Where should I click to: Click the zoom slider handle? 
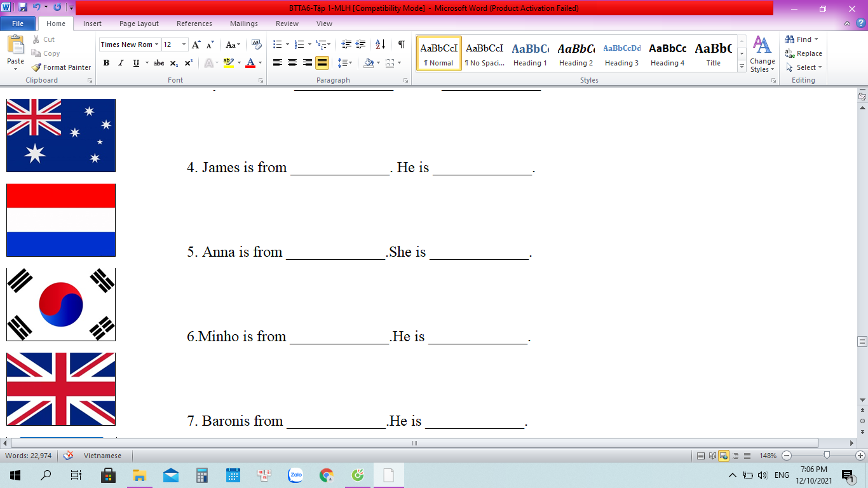827,455
